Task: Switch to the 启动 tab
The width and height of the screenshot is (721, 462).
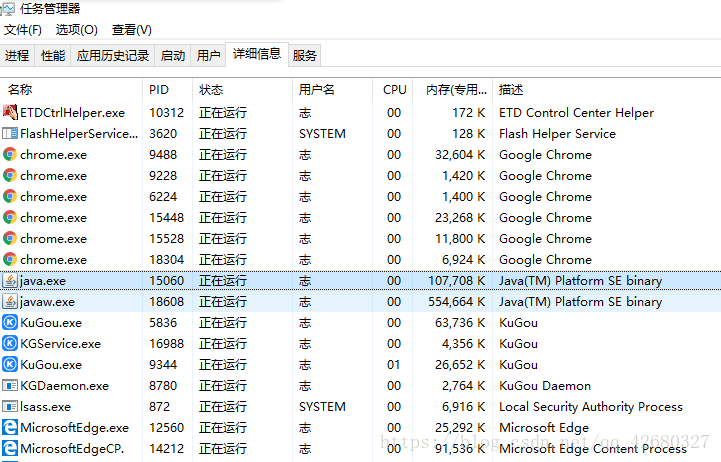Action: point(172,56)
